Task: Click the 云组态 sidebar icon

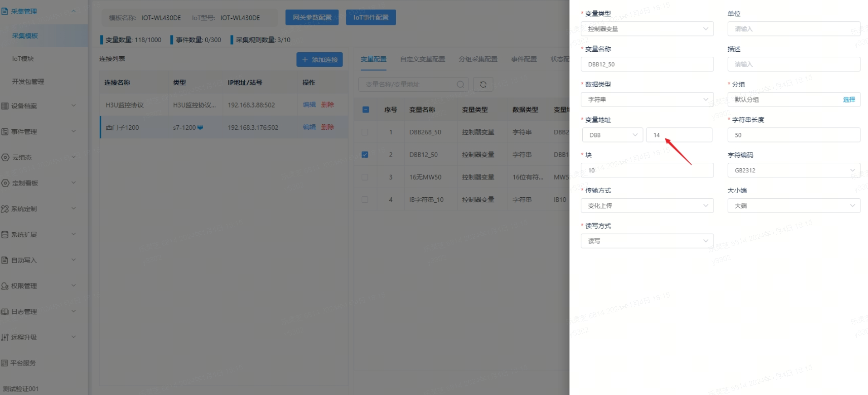Action: tap(5, 158)
